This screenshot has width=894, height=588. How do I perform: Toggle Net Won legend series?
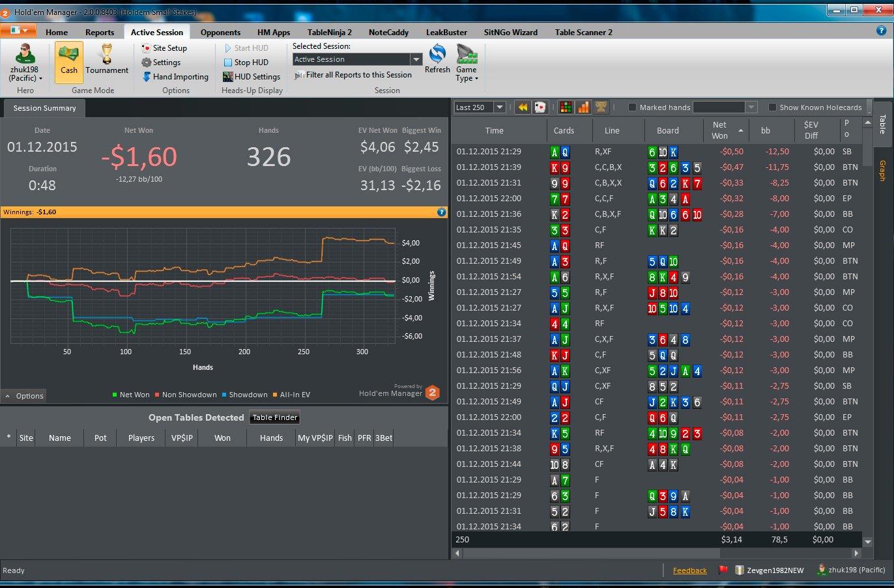tap(131, 395)
